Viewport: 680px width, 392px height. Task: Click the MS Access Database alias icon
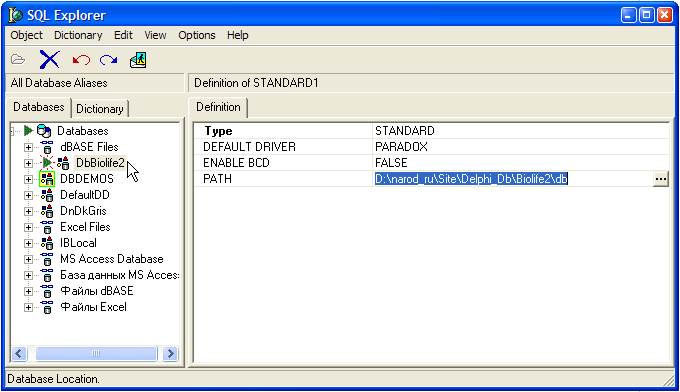47,259
